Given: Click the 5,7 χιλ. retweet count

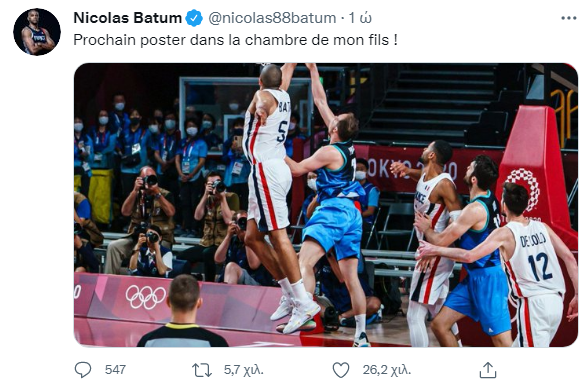Looking at the screenshot, I should point(244,370).
